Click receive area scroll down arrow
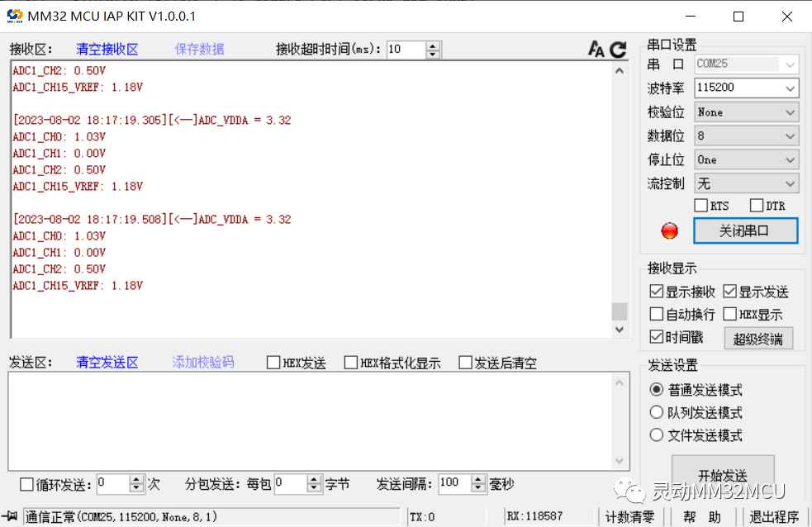812x527 pixels. 620,330
